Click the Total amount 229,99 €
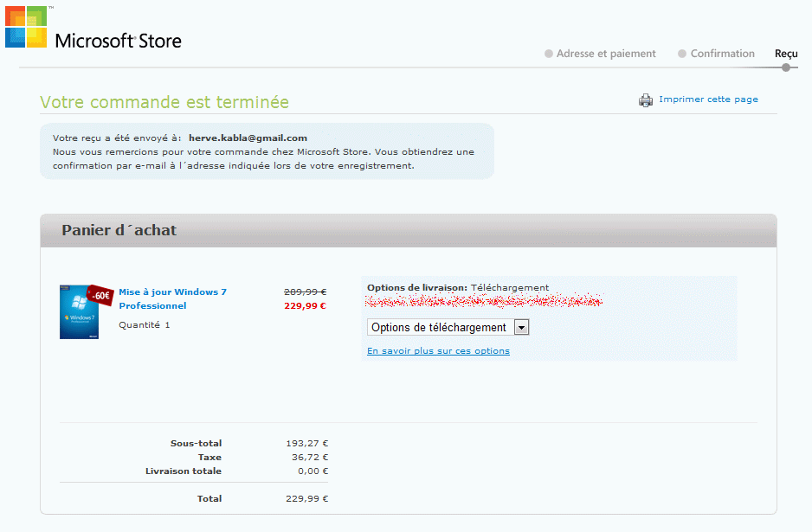The width and height of the screenshot is (812, 532). coord(307,499)
